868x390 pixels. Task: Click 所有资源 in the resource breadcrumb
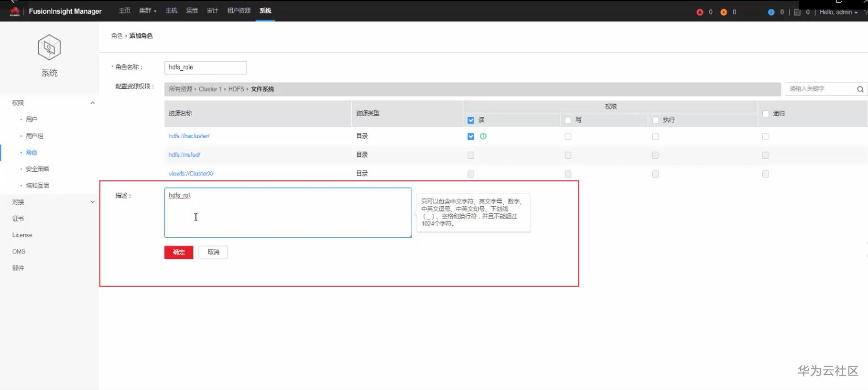tap(180, 89)
